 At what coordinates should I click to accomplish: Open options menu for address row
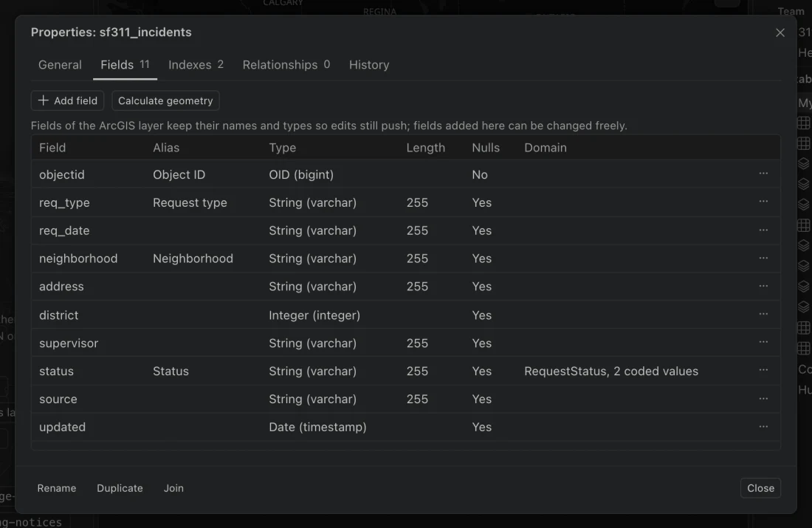click(763, 286)
